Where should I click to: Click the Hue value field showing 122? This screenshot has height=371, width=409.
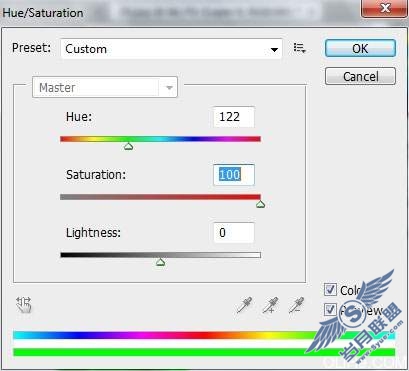pyautogui.click(x=234, y=117)
